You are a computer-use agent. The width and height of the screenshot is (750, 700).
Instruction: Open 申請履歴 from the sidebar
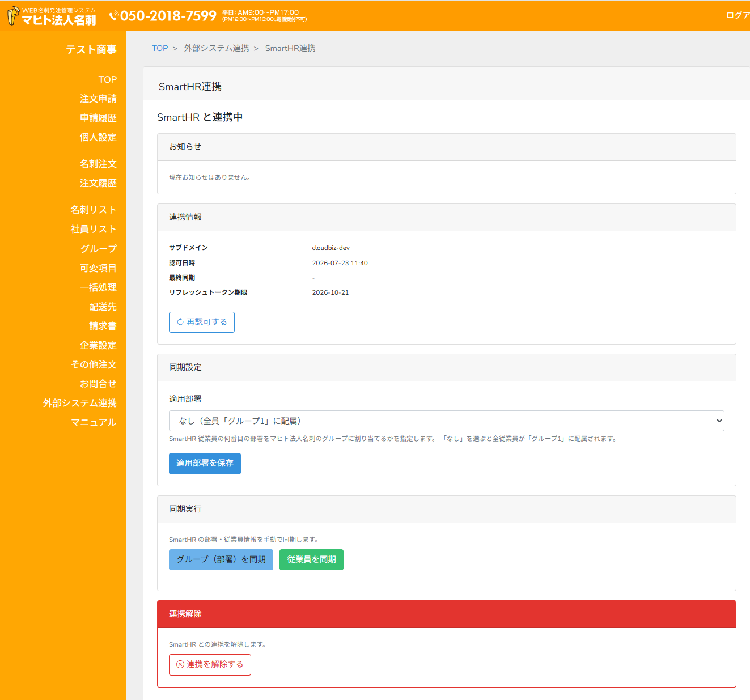[x=98, y=118]
